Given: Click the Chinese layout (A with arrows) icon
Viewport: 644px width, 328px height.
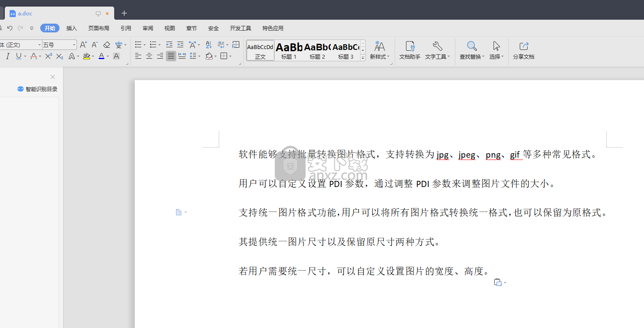Looking at the screenshot, I should coord(192,45).
